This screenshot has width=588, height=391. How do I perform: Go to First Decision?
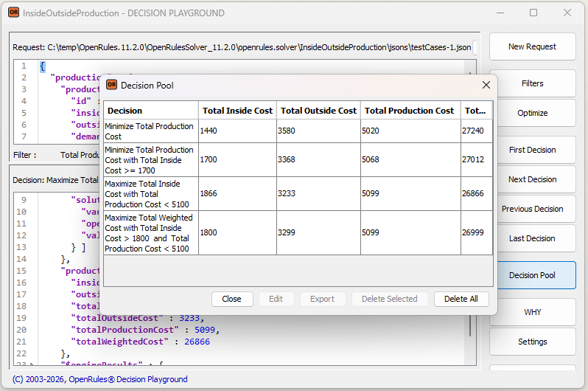(532, 150)
